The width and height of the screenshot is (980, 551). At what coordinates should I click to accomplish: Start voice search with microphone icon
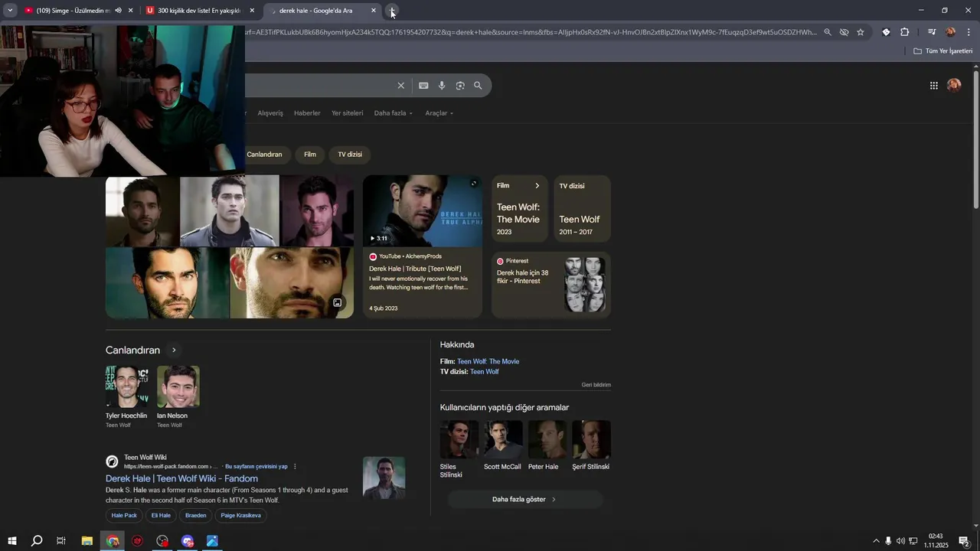click(442, 86)
